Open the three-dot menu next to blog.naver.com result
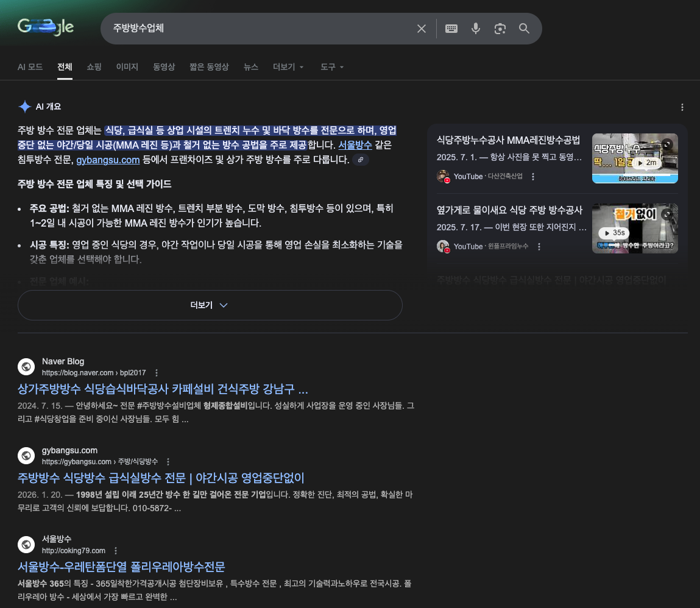This screenshot has width=700, height=608. pos(156,372)
